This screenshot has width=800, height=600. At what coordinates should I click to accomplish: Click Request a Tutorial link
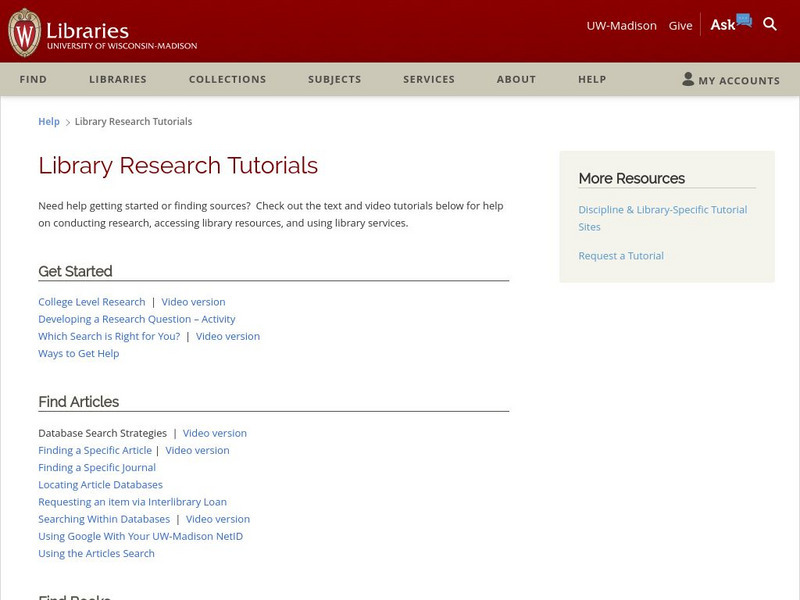click(x=621, y=256)
